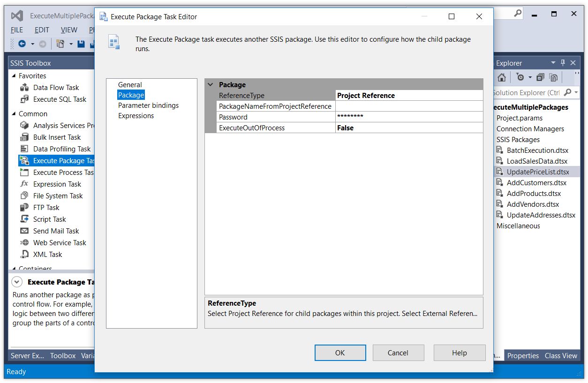The height and width of the screenshot is (383, 588).
Task: Select the Execute Process Task icon
Action: 24,173
